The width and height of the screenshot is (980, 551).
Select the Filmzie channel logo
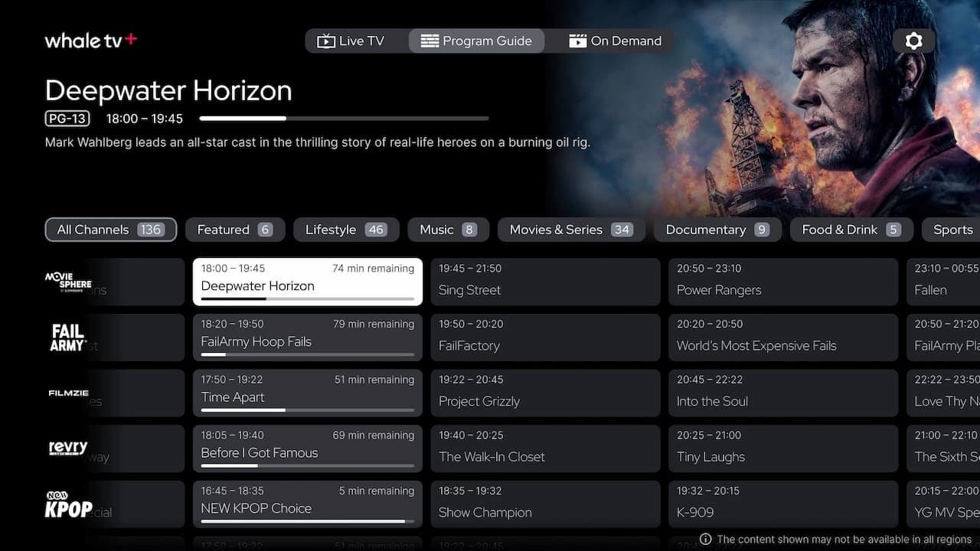click(x=68, y=393)
